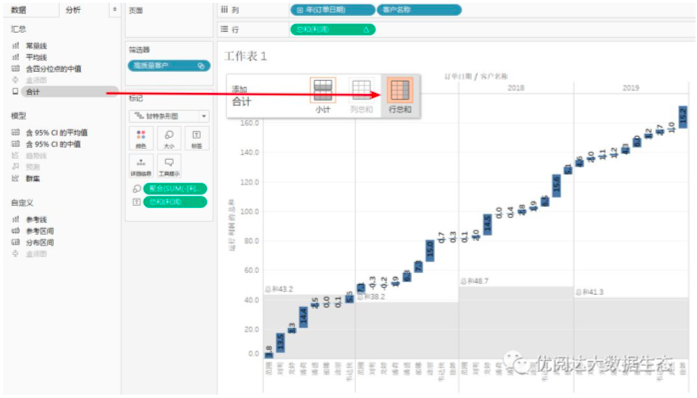697x398 pixels.
Task: Select the 15.2 Gantt bar in 2019
Action: (x=683, y=117)
